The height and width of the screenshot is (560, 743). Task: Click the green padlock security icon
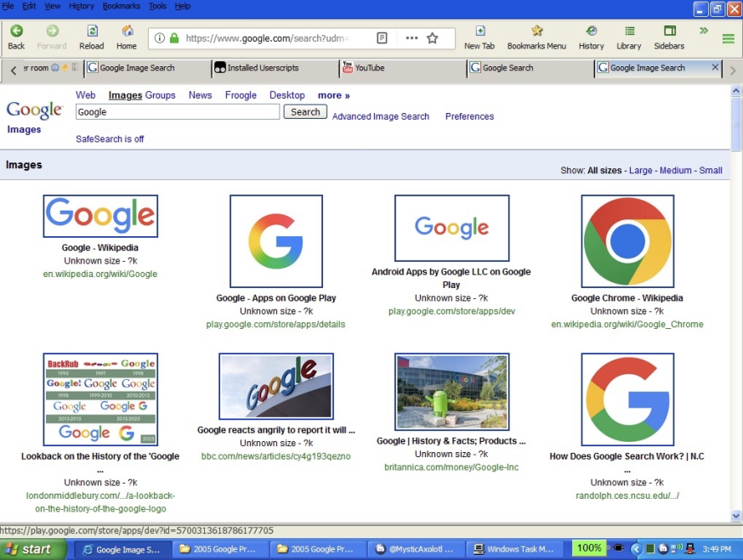(174, 38)
